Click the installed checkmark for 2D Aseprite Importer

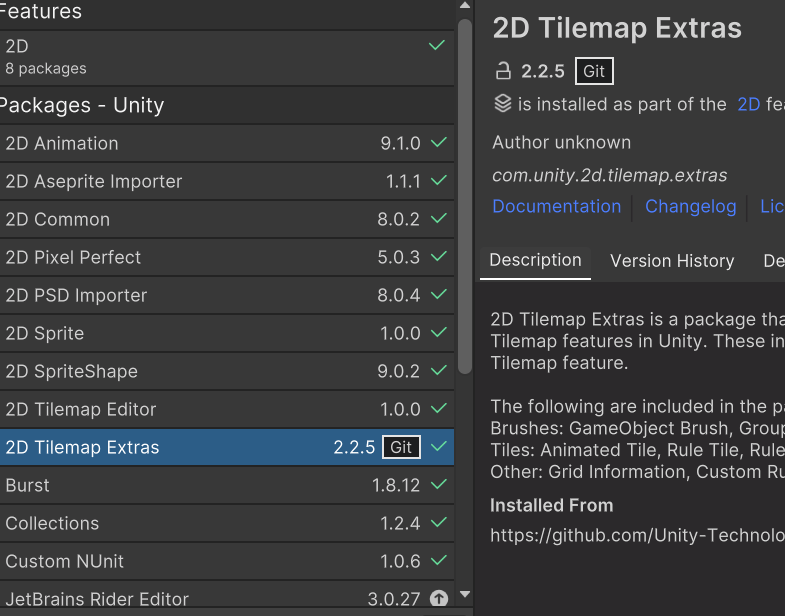tap(439, 180)
